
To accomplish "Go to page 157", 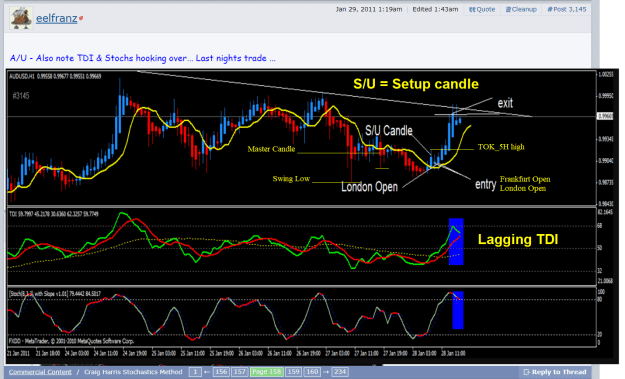I will 240,372.
